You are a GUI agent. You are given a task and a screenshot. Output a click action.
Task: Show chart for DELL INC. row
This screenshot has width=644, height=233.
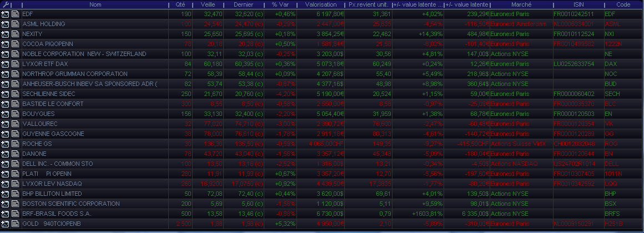[5, 164]
